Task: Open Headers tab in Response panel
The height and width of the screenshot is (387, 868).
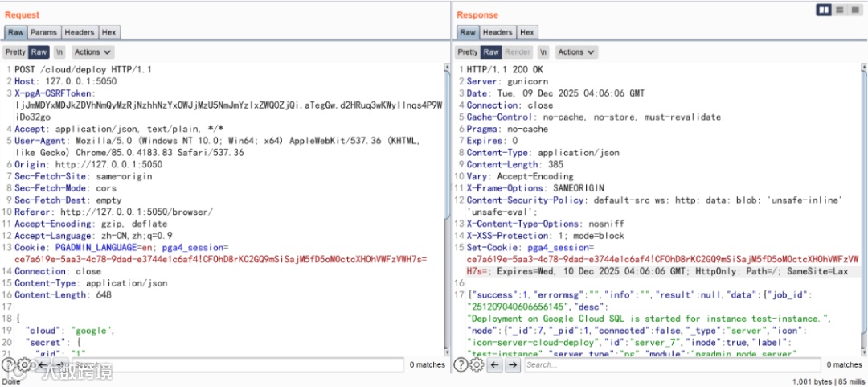Action: click(x=497, y=33)
